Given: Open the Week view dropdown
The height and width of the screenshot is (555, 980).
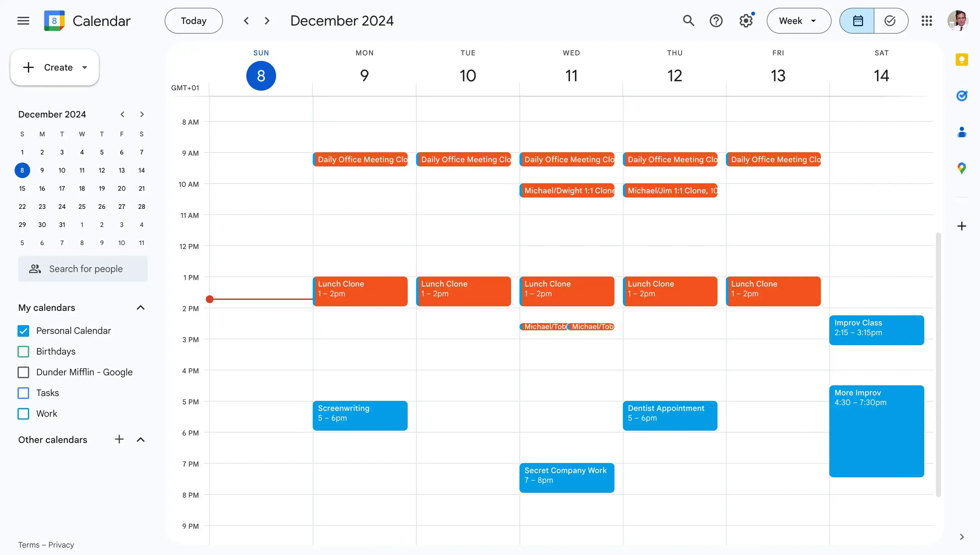Looking at the screenshot, I should pyautogui.click(x=799, y=21).
